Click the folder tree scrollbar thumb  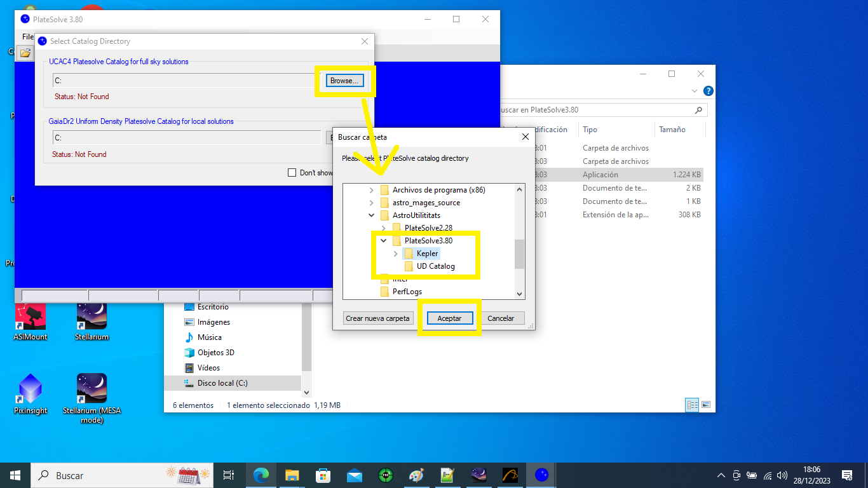coord(520,254)
